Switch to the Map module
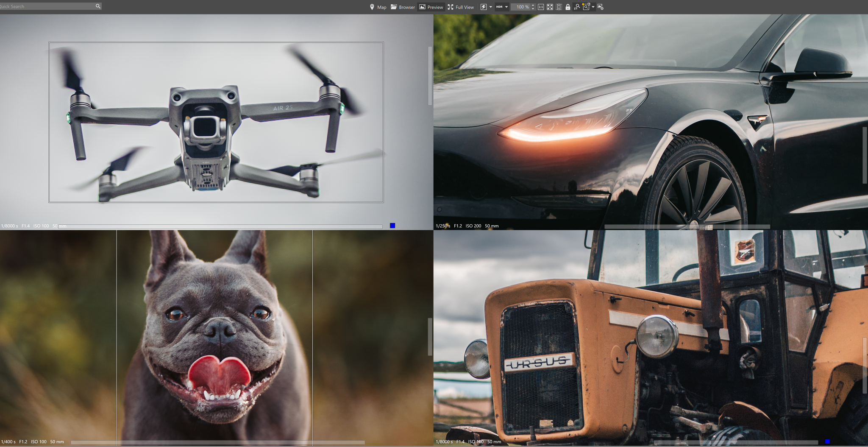Image resolution: width=868 pixels, height=447 pixels. (x=378, y=7)
